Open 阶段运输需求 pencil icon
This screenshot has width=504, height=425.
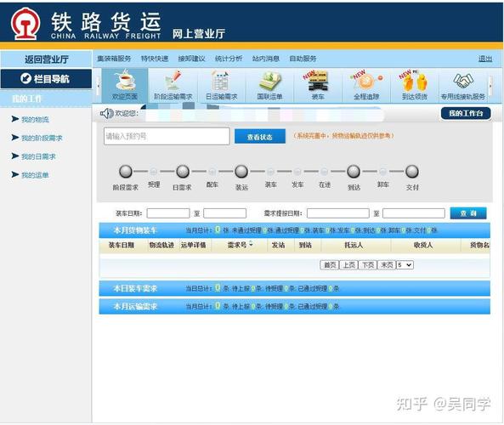coord(173,80)
